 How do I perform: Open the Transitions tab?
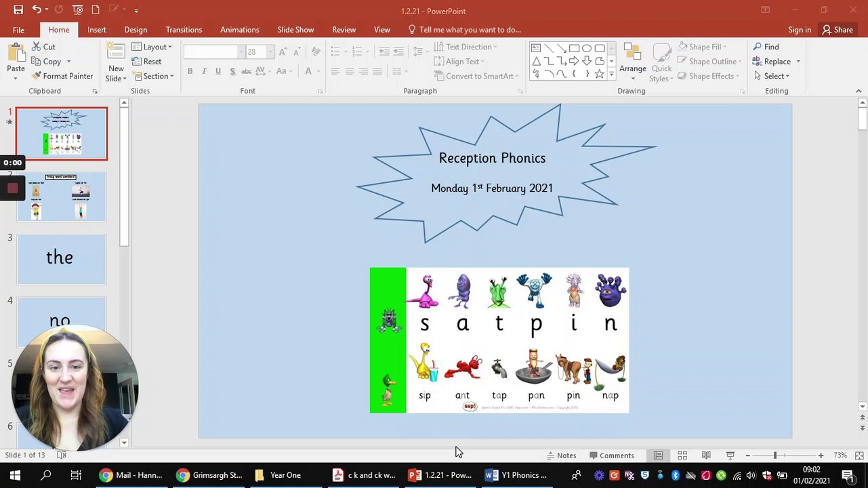[x=184, y=30]
